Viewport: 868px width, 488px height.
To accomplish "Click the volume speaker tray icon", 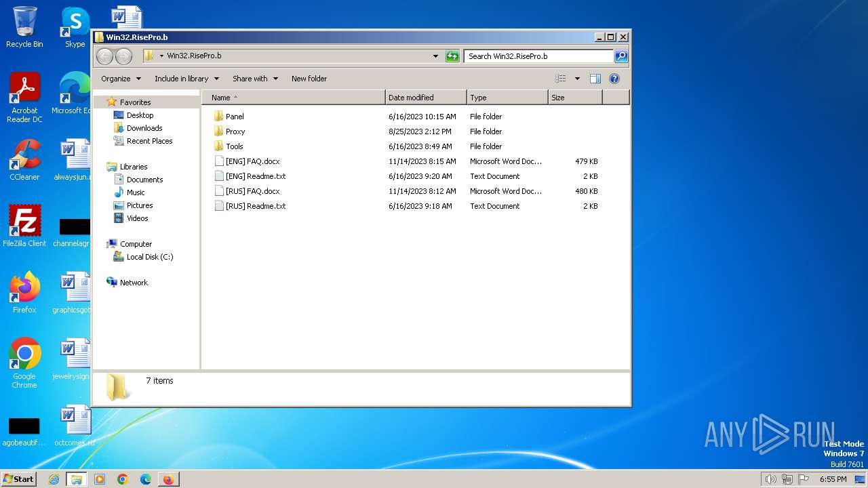I will pyautogui.click(x=770, y=479).
